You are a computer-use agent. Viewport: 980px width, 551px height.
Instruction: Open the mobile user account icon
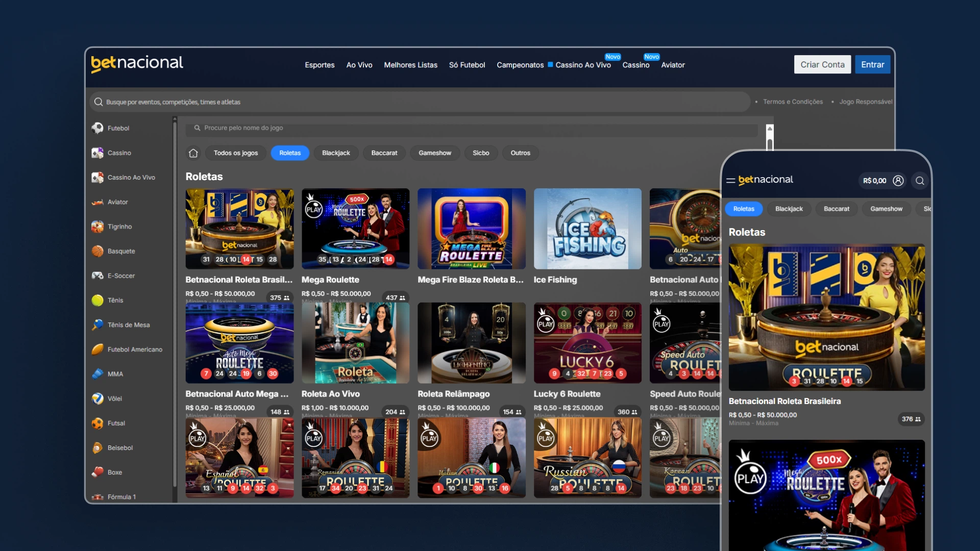click(898, 181)
